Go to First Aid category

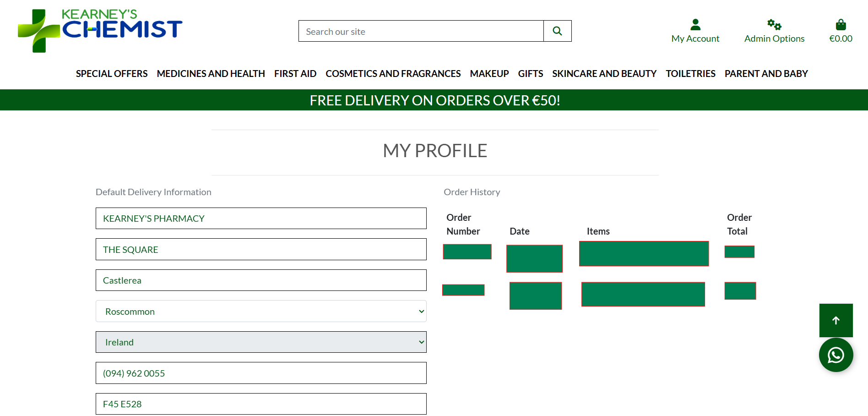coord(295,74)
